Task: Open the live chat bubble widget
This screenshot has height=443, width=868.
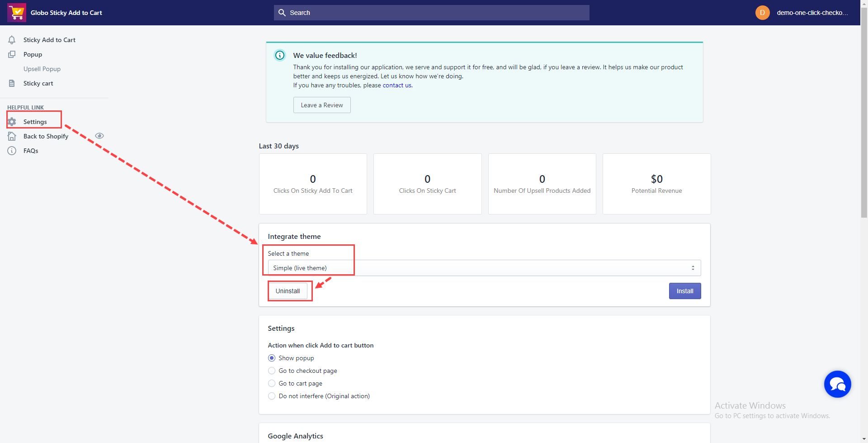Action: pos(837,384)
